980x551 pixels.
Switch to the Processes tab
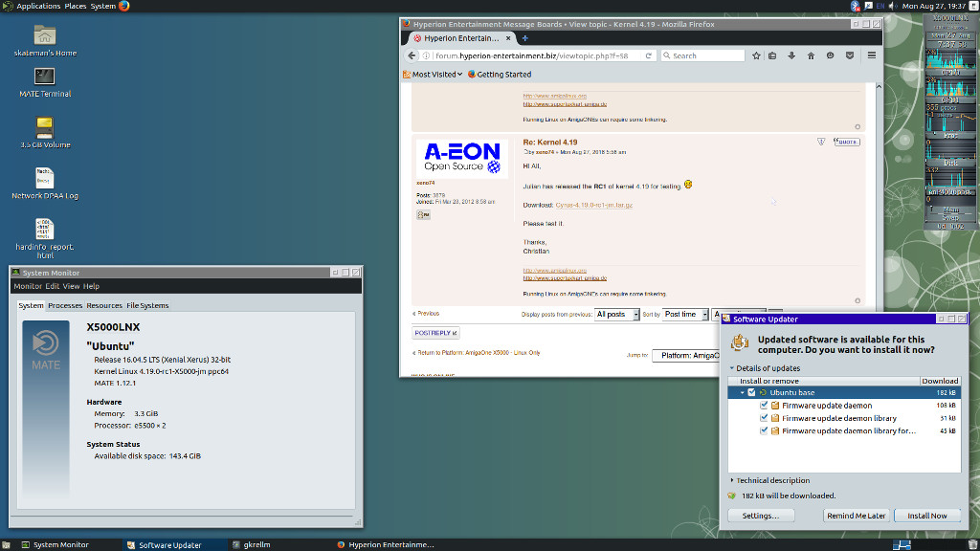coord(65,305)
